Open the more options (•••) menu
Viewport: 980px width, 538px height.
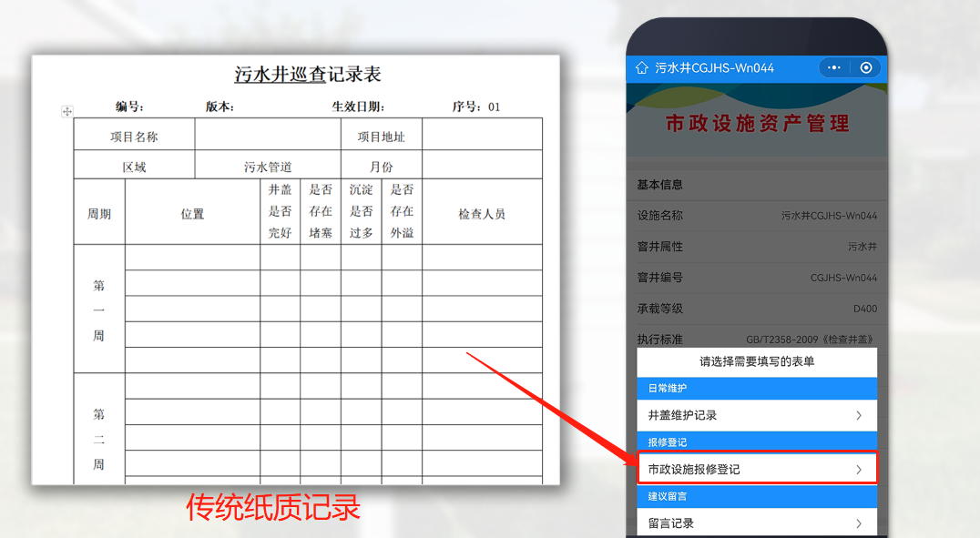point(833,67)
